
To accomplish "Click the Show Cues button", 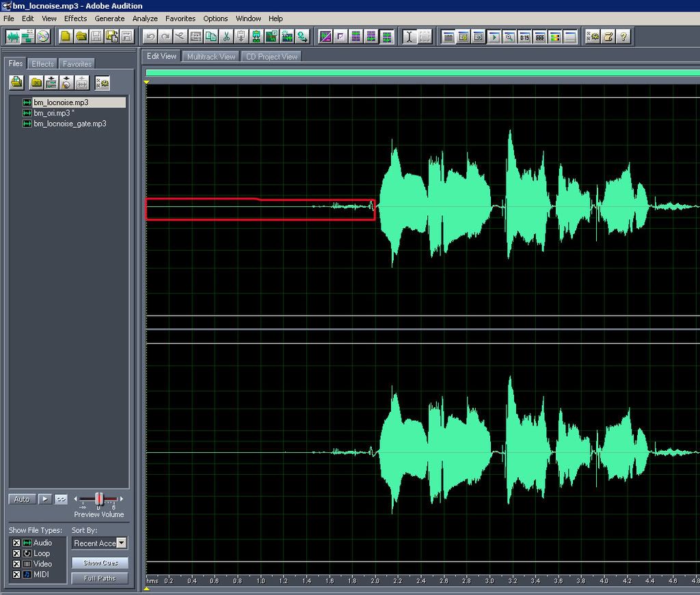I will click(x=100, y=563).
